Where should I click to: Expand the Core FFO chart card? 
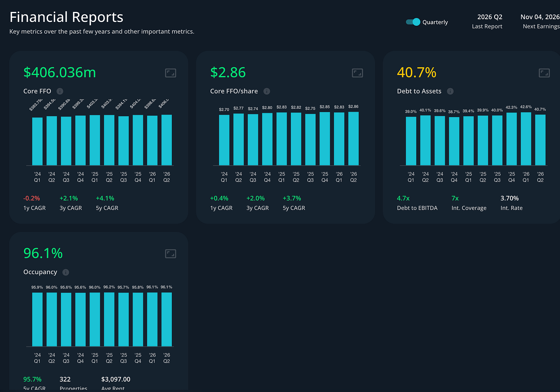(x=170, y=73)
